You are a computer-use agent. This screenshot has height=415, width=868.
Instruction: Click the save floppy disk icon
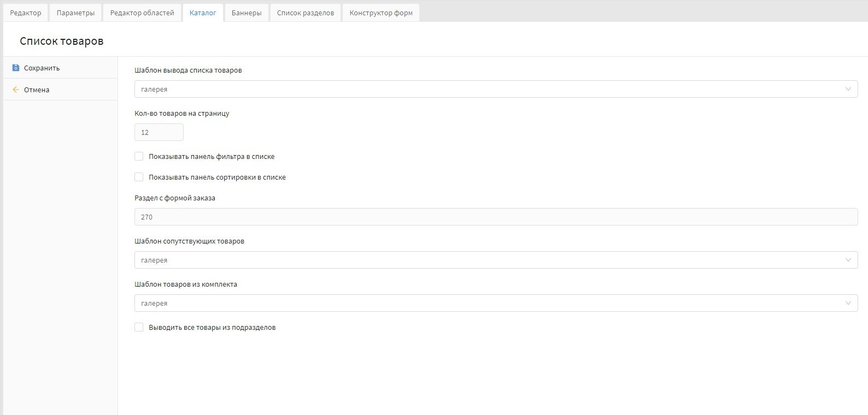16,68
